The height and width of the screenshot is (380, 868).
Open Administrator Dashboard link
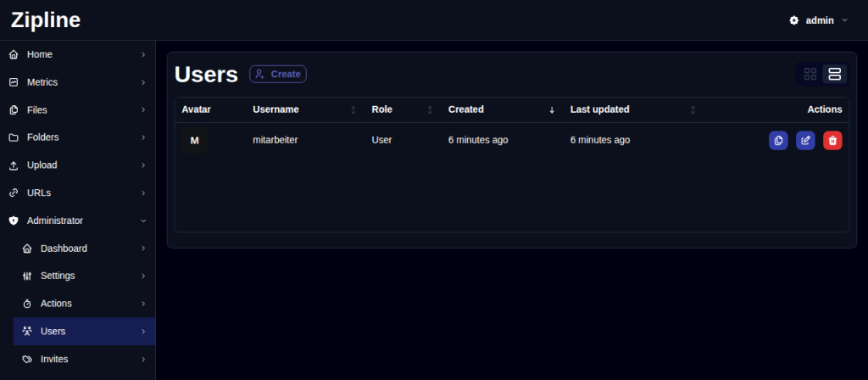pos(84,249)
